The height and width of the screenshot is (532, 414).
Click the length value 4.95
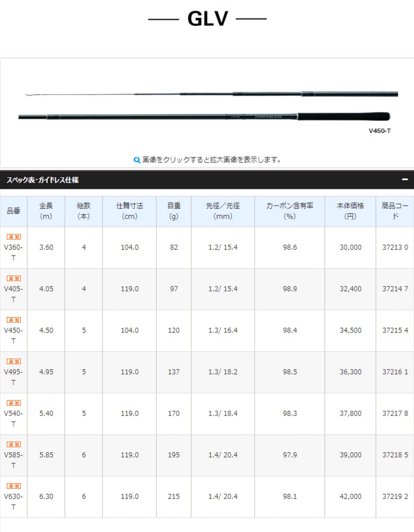click(x=46, y=372)
